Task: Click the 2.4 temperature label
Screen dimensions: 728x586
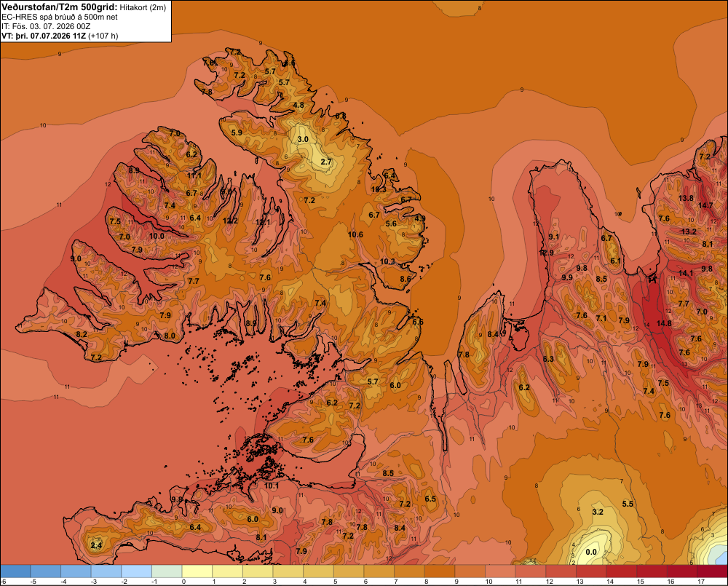Action: [96, 545]
